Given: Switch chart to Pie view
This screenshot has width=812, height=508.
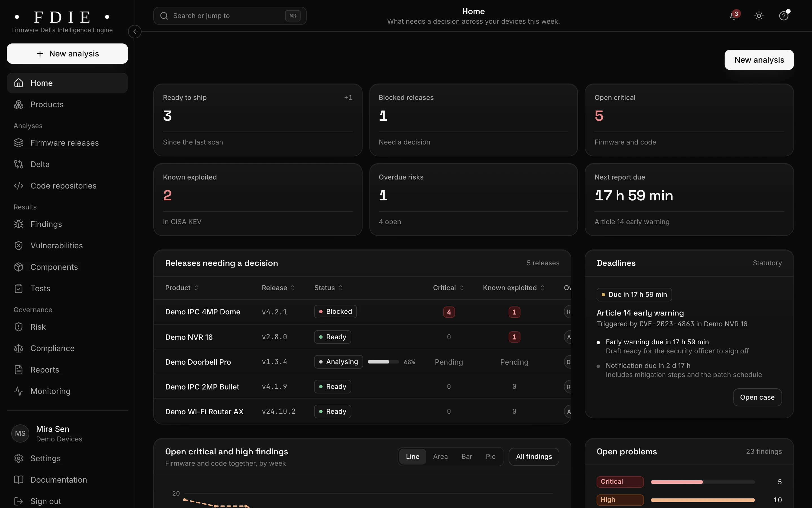Looking at the screenshot, I should (491, 457).
